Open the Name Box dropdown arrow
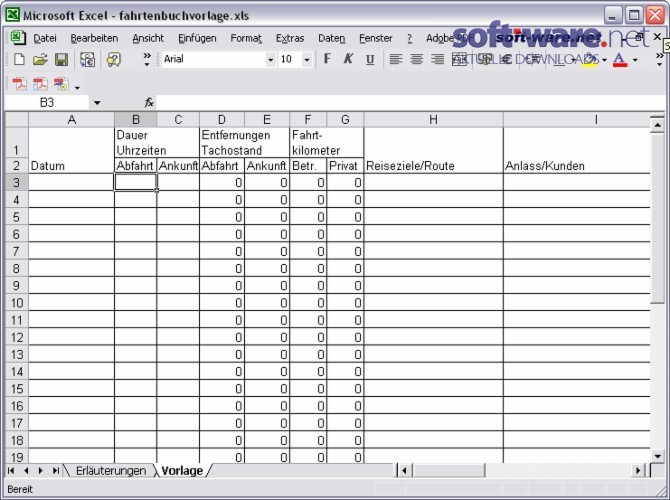Image resolution: width=670 pixels, height=500 pixels. coord(97,103)
